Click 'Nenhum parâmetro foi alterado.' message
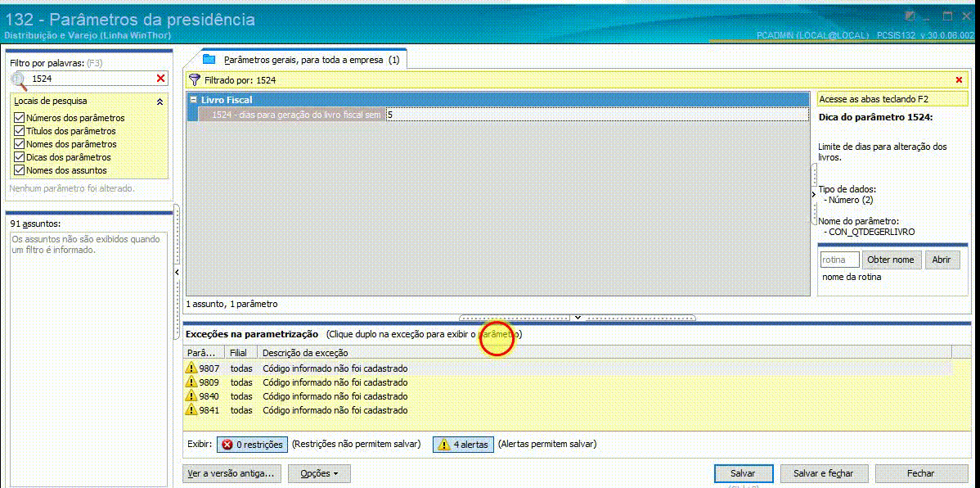 (72, 188)
